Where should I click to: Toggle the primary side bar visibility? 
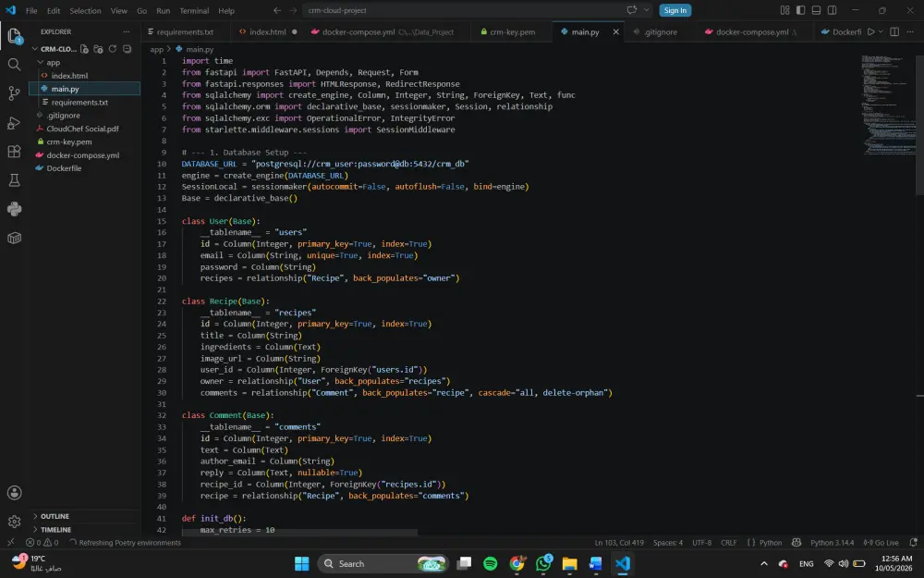click(x=801, y=10)
